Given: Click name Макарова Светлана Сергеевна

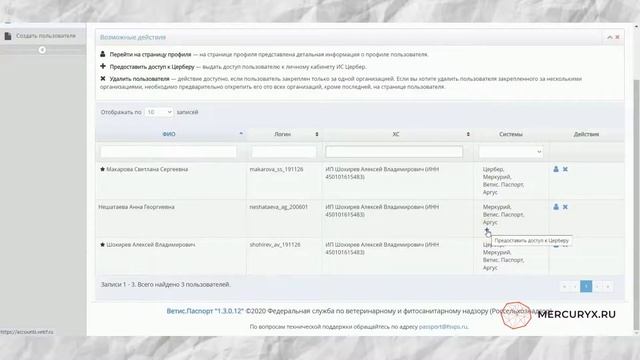Looking at the screenshot, I should [147, 169].
